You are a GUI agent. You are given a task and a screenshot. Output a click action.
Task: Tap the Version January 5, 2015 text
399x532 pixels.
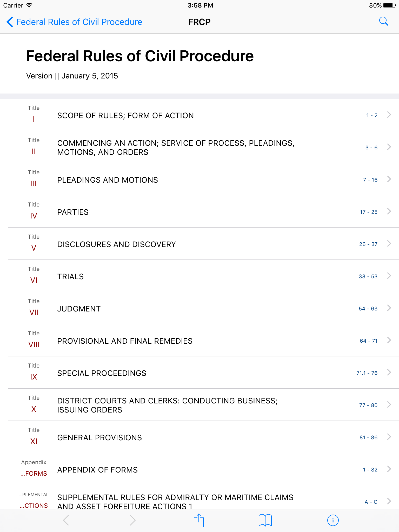coord(72,76)
